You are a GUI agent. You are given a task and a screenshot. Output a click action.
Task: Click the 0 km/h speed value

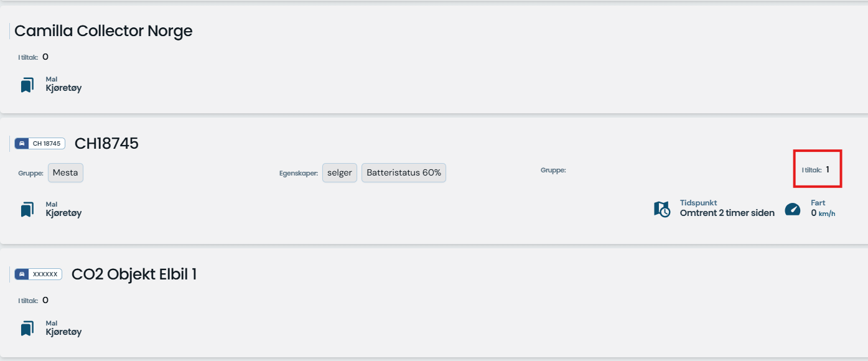coord(823,213)
